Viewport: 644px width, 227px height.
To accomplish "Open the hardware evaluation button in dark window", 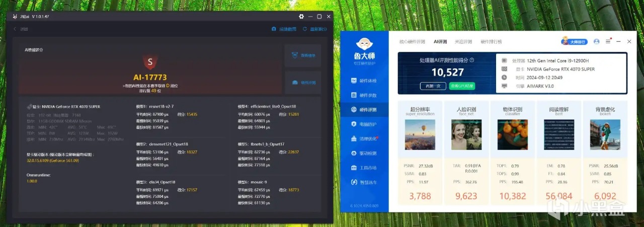I will pyautogui.click(x=303, y=83).
